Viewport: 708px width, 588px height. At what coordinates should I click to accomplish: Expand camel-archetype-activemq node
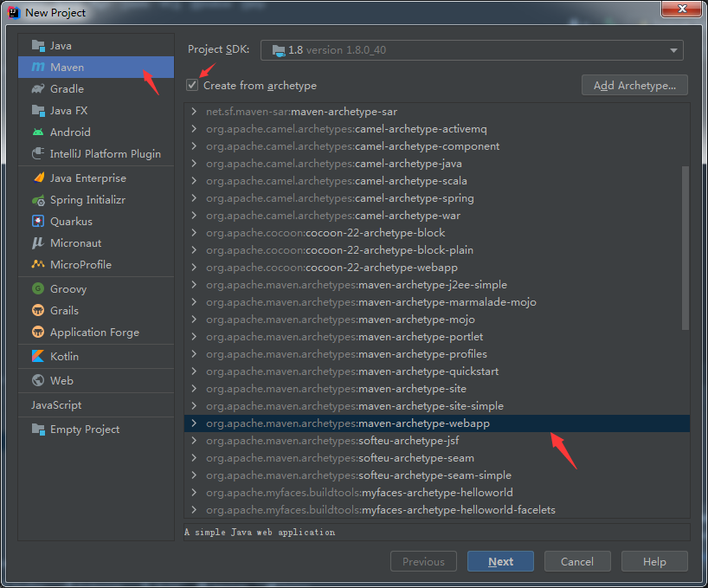point(194,129)
